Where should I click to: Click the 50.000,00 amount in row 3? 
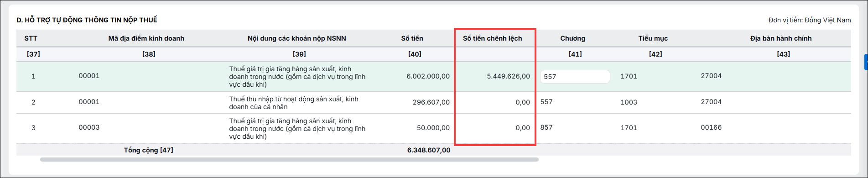433,128
